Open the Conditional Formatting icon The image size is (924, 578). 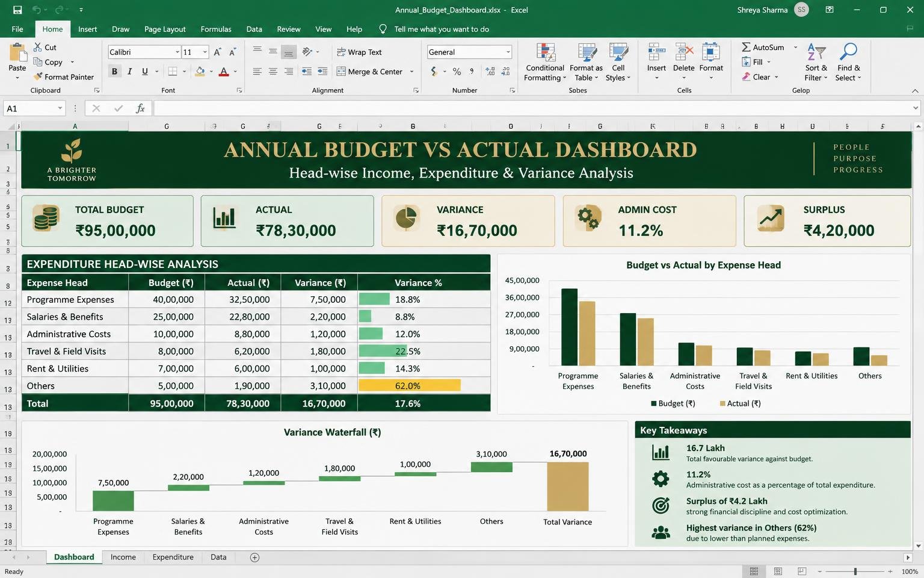pyautogui.click(x=546, y=52)
